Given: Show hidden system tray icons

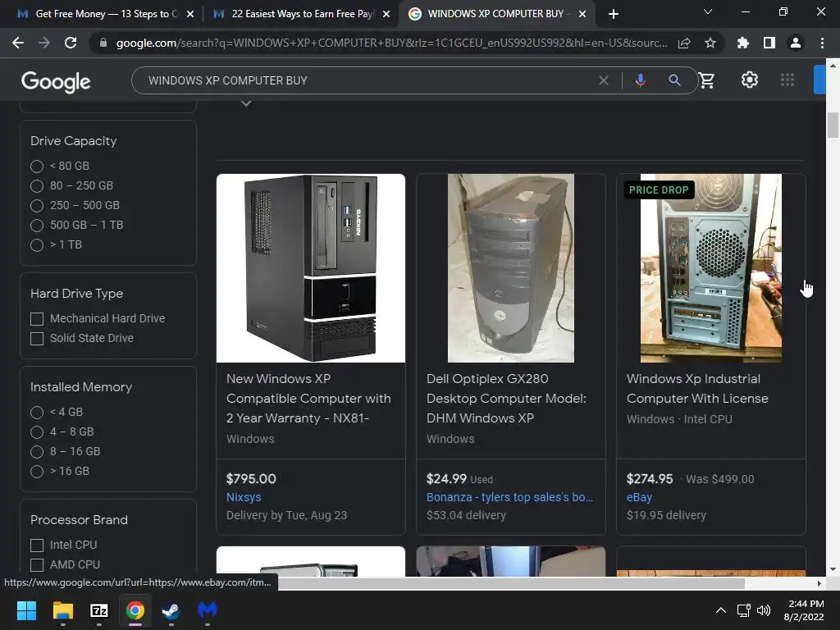Looking at the screenshot, I should click(721, 610).
